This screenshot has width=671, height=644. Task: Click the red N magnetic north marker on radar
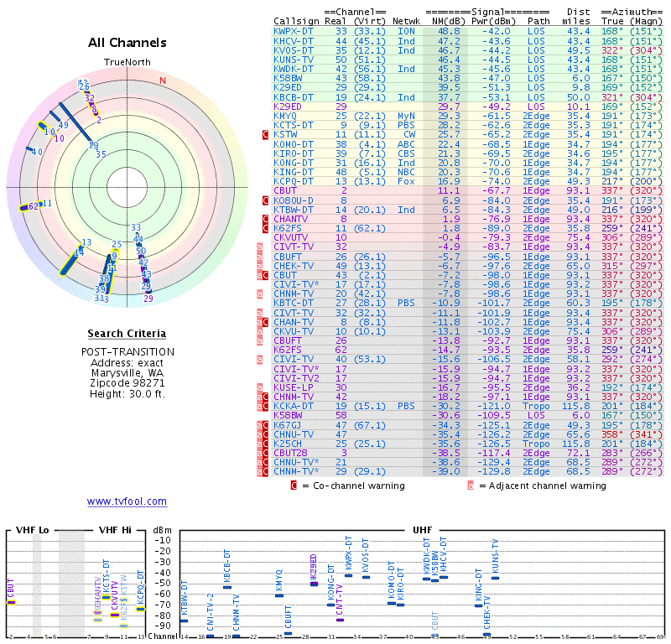click(163, 80)
